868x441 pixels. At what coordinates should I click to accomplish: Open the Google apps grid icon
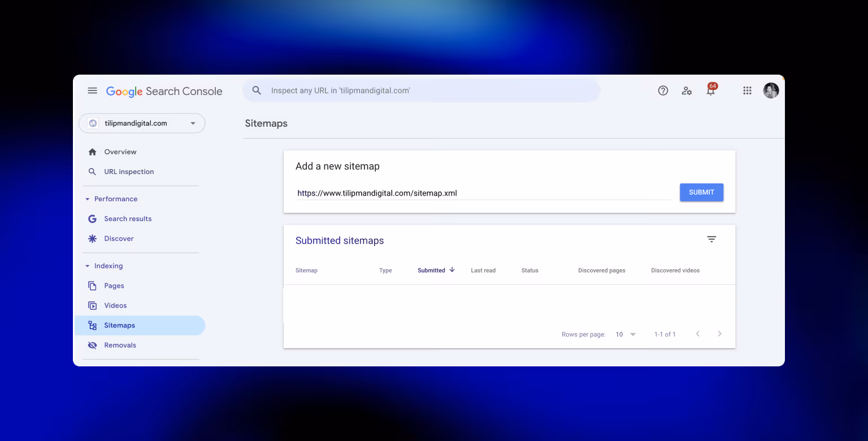pos(747,90)
